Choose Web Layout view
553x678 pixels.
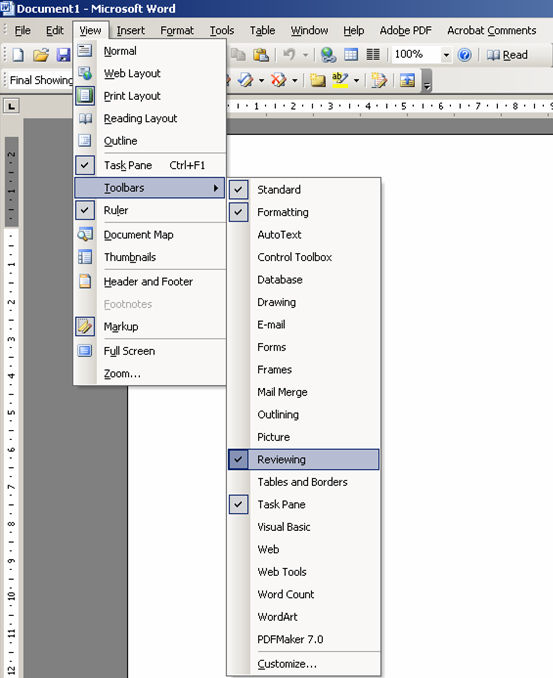tap(150, 74)
